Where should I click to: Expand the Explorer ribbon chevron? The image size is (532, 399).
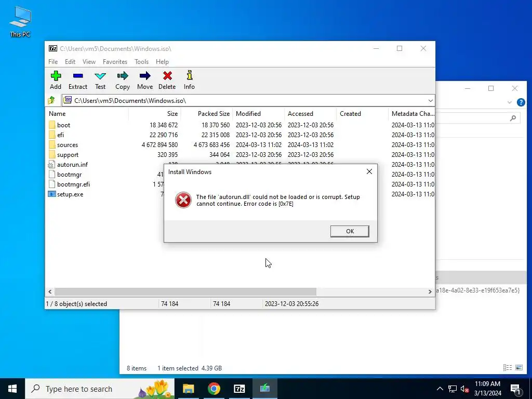click(509, 102)
